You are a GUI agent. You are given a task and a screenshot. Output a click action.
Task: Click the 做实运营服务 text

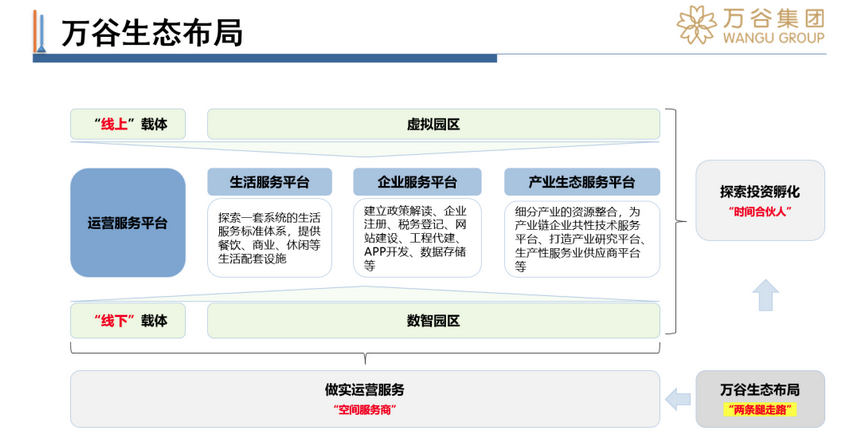(365, 390)
